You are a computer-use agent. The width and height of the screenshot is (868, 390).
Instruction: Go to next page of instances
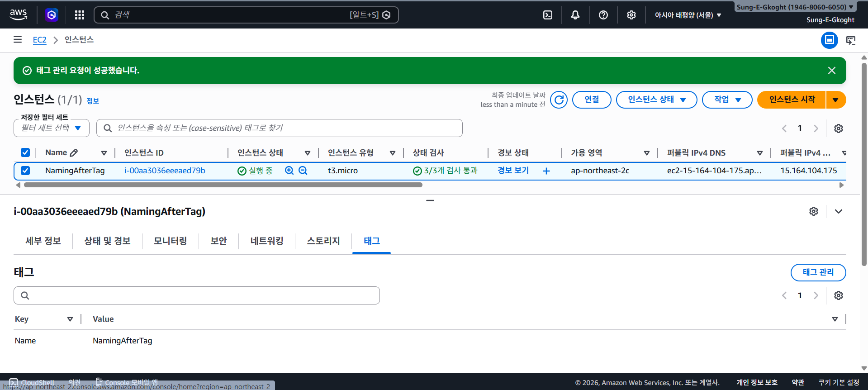(x=816, y=128)
